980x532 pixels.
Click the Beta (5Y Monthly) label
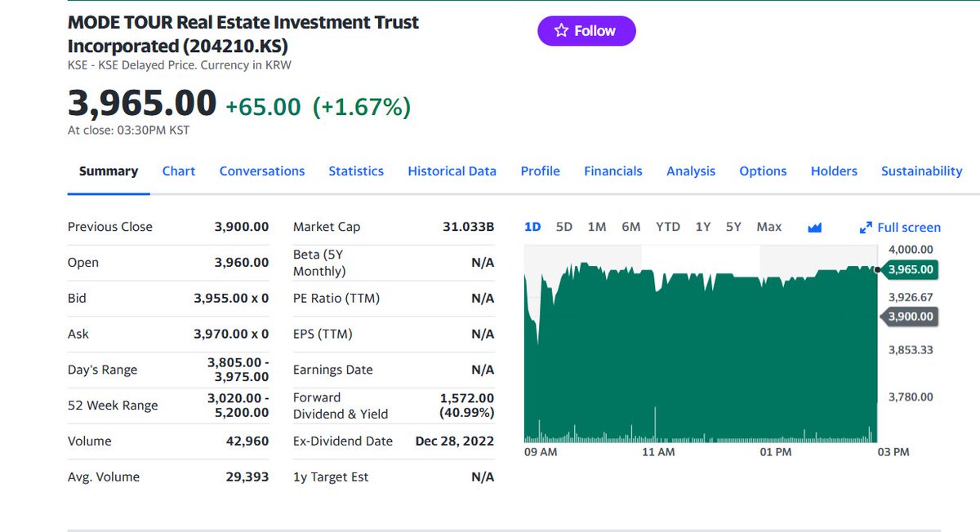[319, 263]
